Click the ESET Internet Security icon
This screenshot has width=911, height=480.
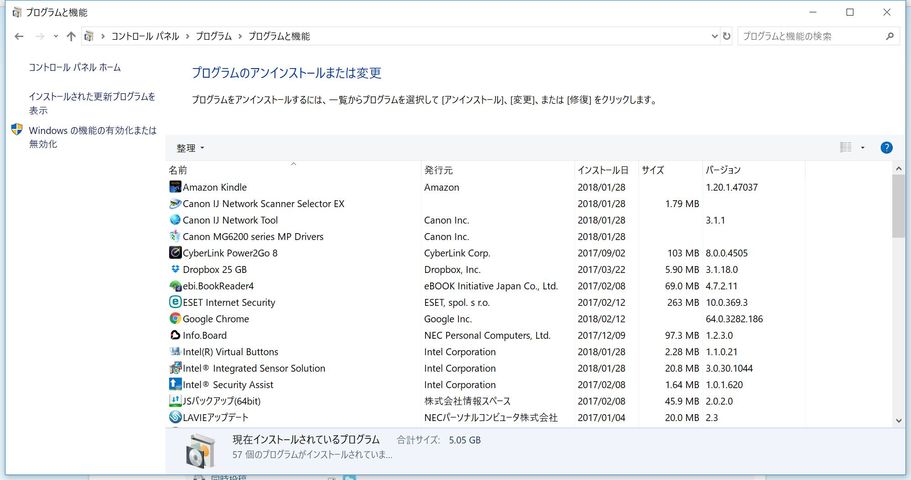pyautogui.click(x=175, y=302)
